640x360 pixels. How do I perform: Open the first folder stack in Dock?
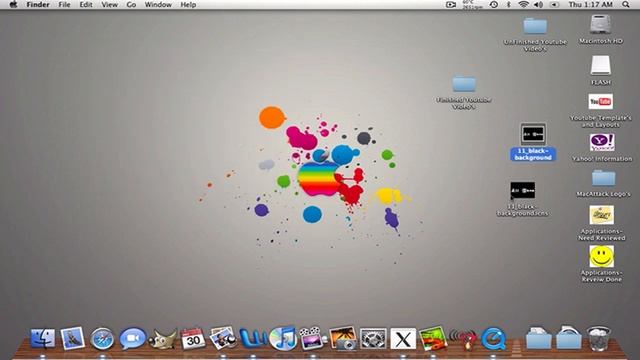538,338
